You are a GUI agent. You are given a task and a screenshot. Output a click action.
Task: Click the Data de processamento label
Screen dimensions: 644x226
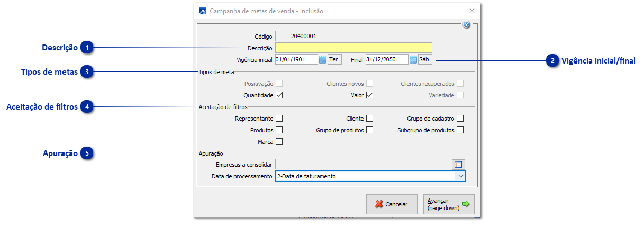[x=242, y=176]
